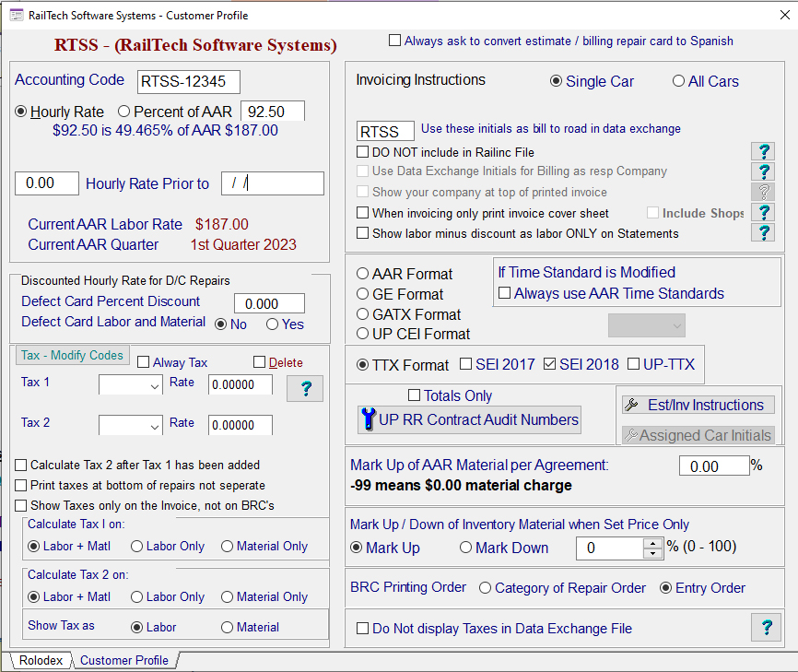Click the blue question mark near Tax 1 rate
Image resolution: width=798 pixels, height=672 pixels.
point(304,389)
